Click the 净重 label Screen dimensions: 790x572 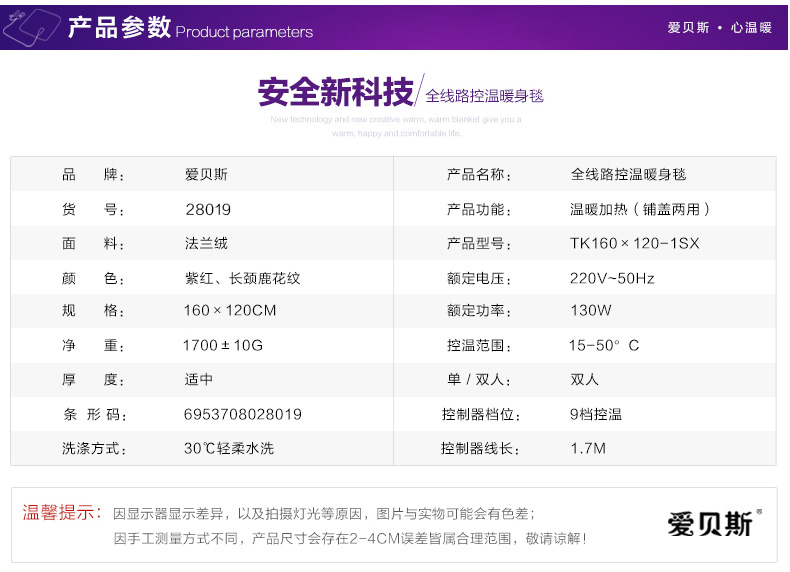(x=93, y=345)
